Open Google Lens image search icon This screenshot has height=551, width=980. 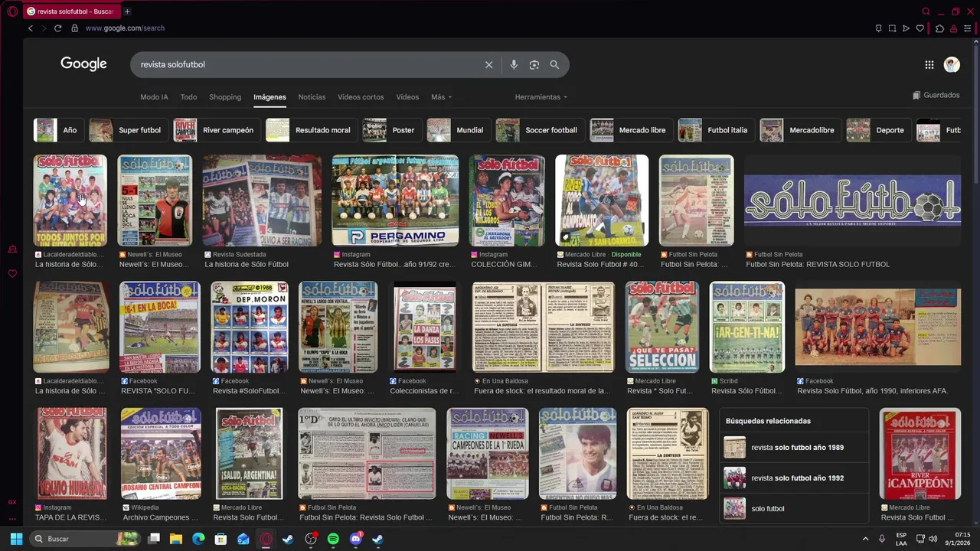(x=534, y=65)
